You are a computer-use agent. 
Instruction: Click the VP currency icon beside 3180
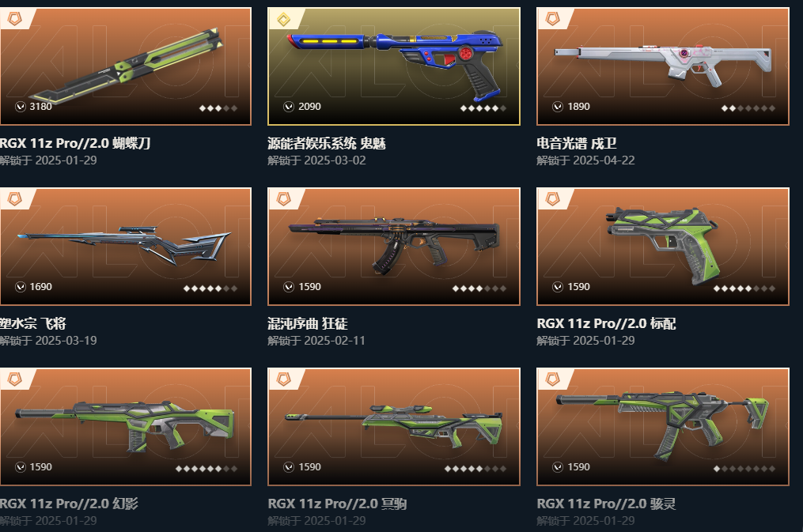pos(21,107)
